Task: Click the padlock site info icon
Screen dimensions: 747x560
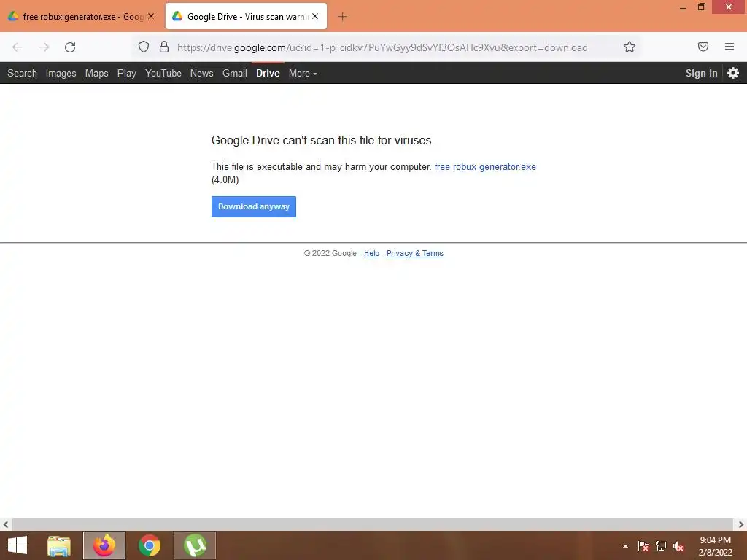Action: [x=164, y=47]
